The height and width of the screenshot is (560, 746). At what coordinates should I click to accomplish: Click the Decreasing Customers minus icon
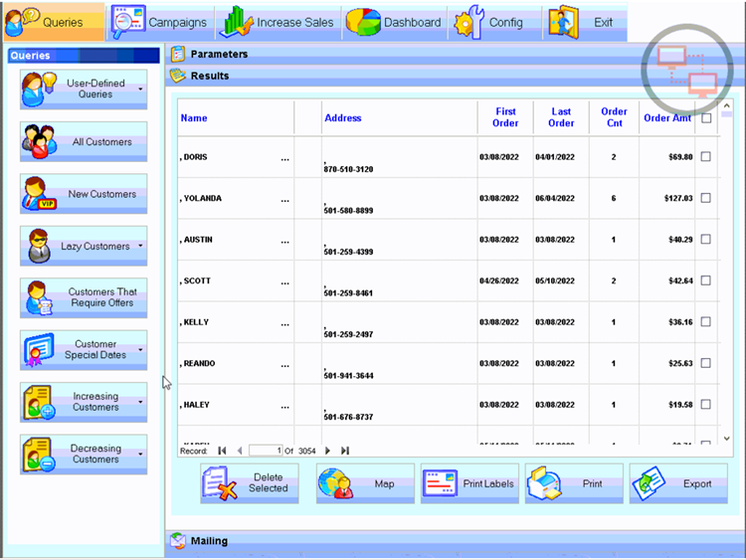[x=39, y=455]
